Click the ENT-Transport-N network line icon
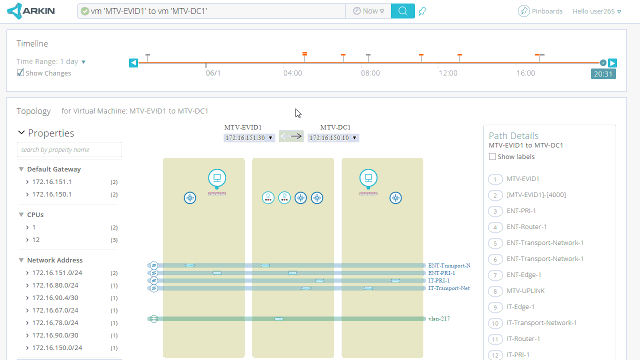Screen dimensions: 640x360 pos(153,265)
